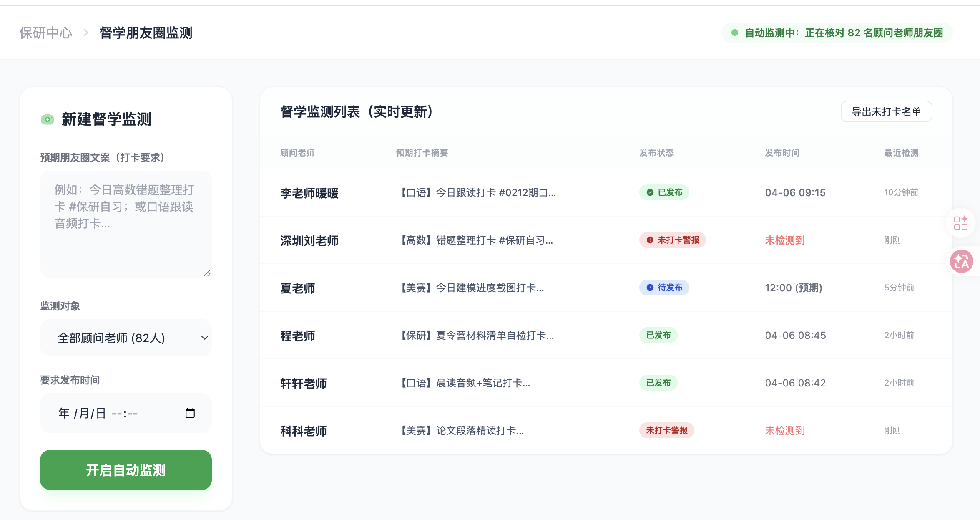This screenshot has height=520, width=980.
Task: Click 发布时间 column header
Action: [782, 153]
